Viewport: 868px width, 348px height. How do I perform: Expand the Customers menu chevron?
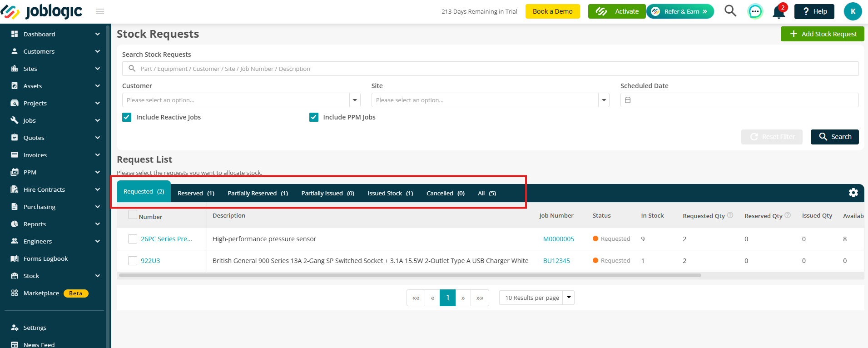[97, 51]
